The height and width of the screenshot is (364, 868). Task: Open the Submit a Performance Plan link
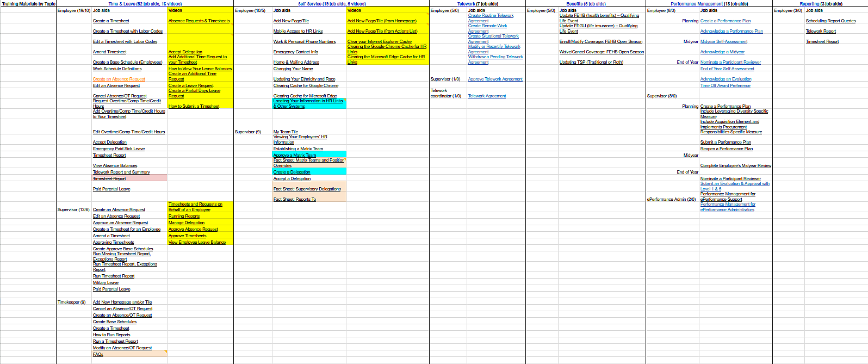725,143
